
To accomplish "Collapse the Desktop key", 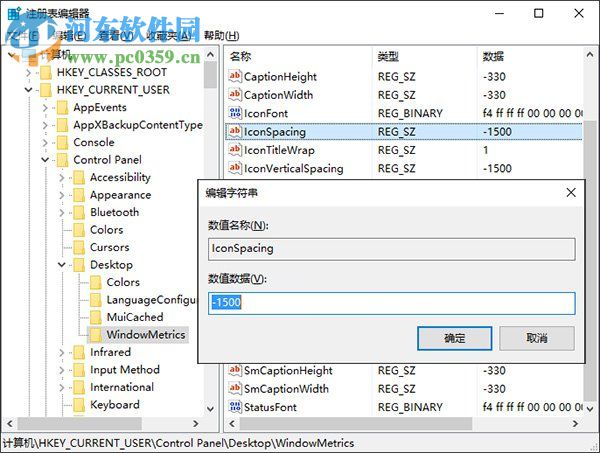I will click(62, 265).
